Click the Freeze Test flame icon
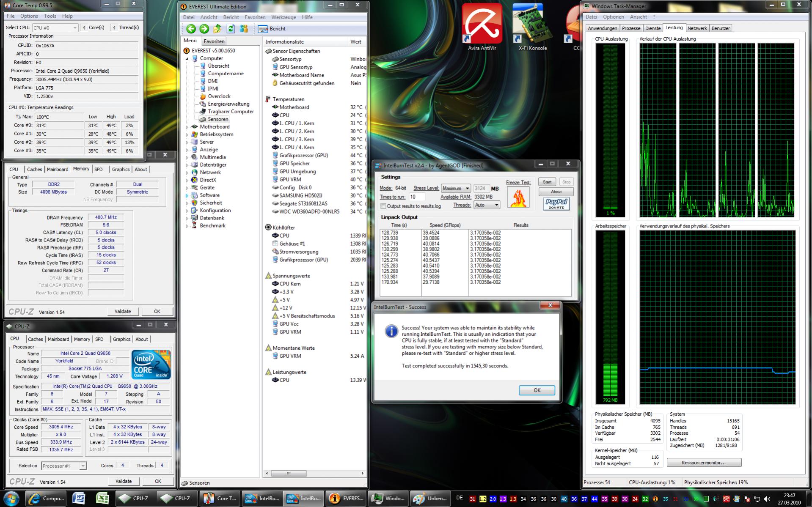Screen dimensions: 812x507 click(518, 197)
